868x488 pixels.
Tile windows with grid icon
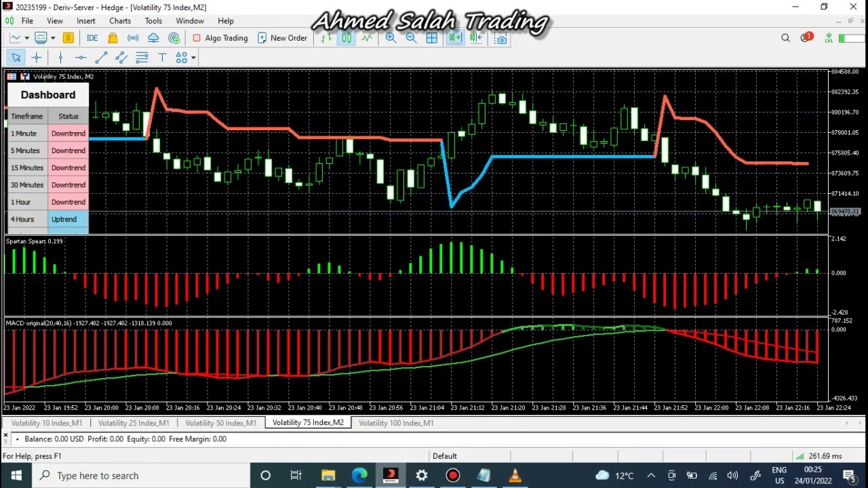point(431,38)
